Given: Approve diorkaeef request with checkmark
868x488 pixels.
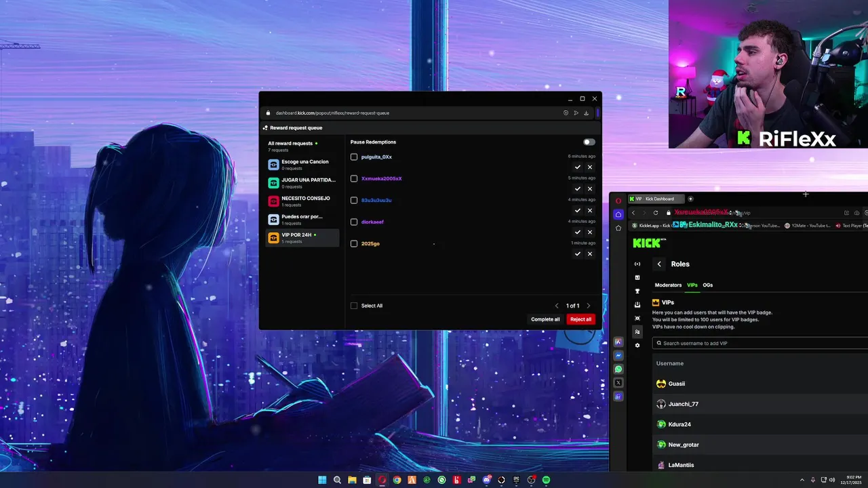Looking at the screenshot, I should point(578,232).
